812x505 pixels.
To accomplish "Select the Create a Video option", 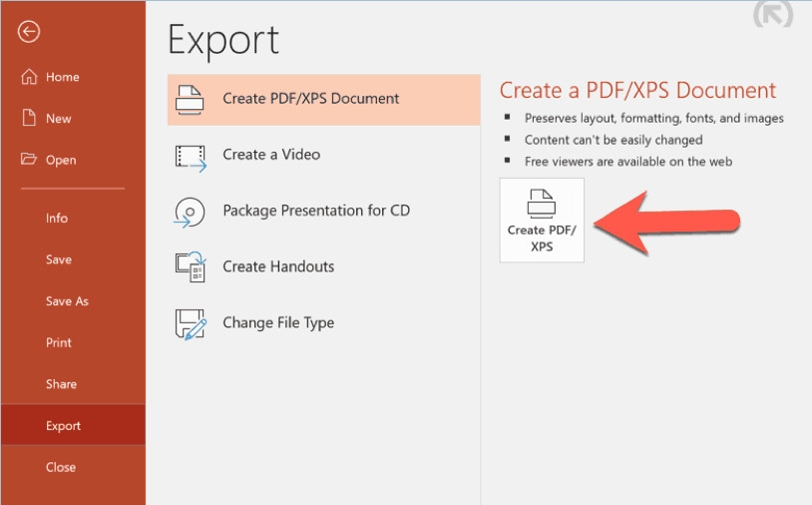I will [x=323, y=155].
